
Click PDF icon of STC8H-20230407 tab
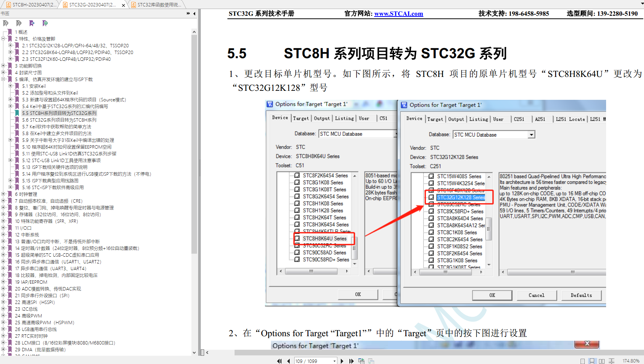(x=9, y=5)
